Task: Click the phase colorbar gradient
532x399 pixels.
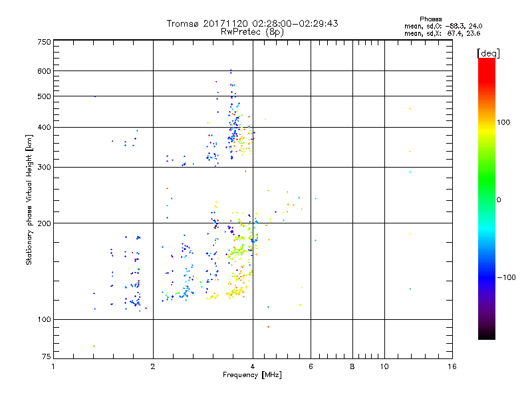Action: 487,198
